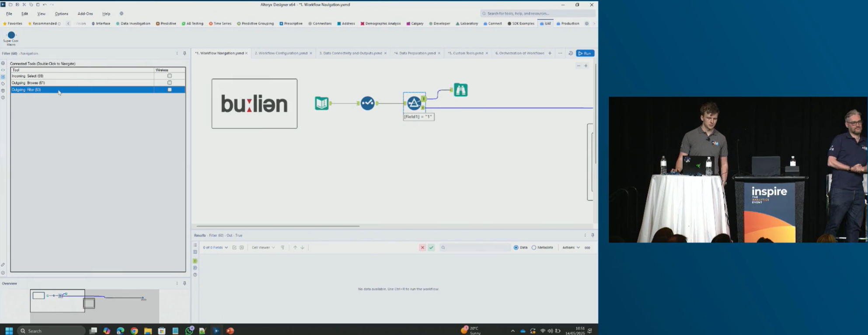
Task: Open Results panel three-dot options menu
Action: [585, 235]
